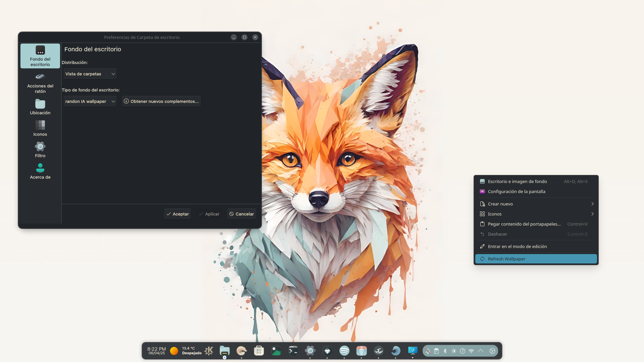644x362 pixels.
Task: Click the last dock icon beside tray arrow
Action: [x=492, y=351]
